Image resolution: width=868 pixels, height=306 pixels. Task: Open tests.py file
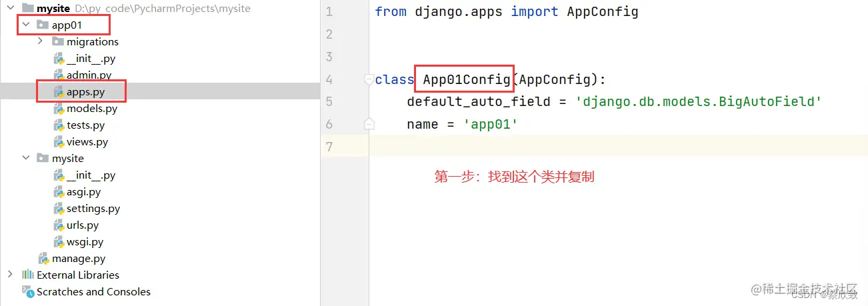click(85, 125)
